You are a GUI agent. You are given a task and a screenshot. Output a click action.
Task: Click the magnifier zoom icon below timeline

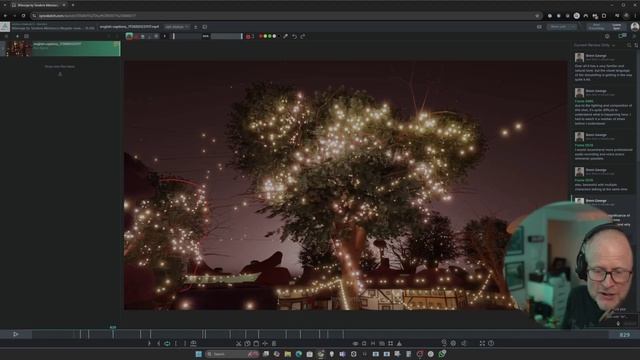tap(444, 343)
